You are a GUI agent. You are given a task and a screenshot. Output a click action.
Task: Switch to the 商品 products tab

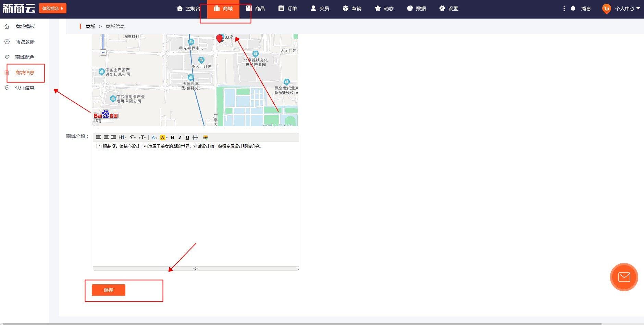(256, 9)
